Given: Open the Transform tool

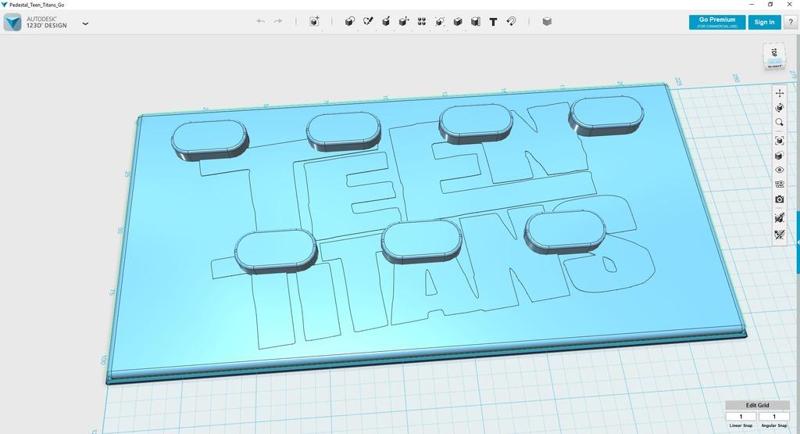Looking at the screenshot, I should click(314, 21).
